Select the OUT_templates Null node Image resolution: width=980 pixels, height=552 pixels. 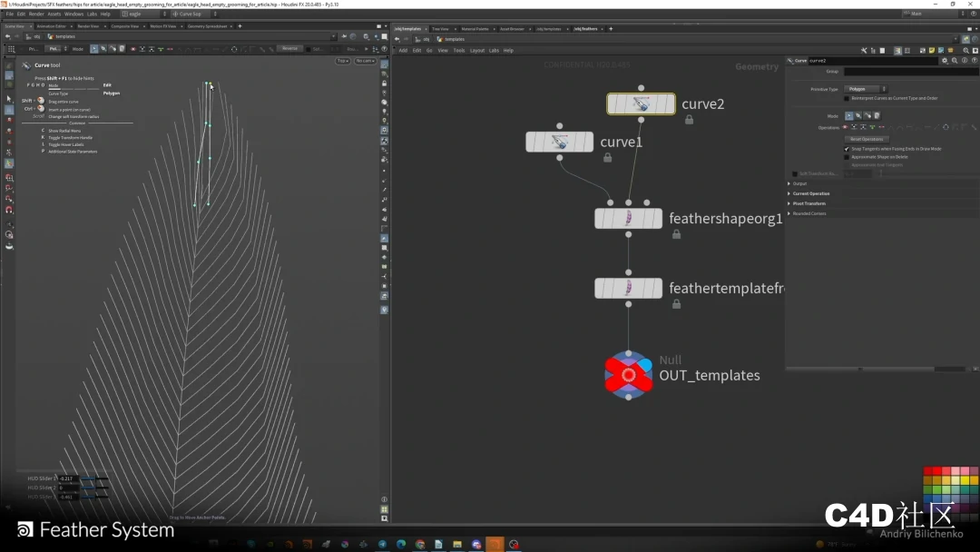[629, 374]
